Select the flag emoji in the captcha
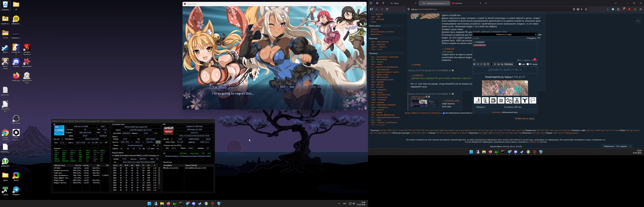This screenshot has height=207, width=644. point(533,100)
